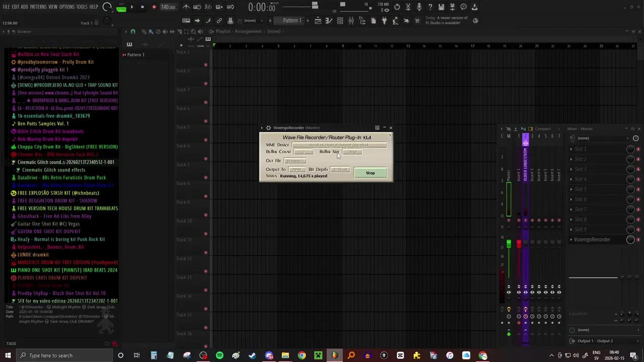The width and height of the screenshot is (644, 362).
Task: Click the red Record button
Action: [x=153, y=7]
